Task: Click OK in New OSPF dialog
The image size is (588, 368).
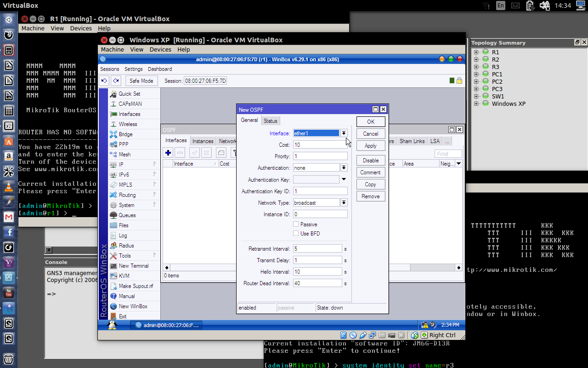Action: point(371,122)
